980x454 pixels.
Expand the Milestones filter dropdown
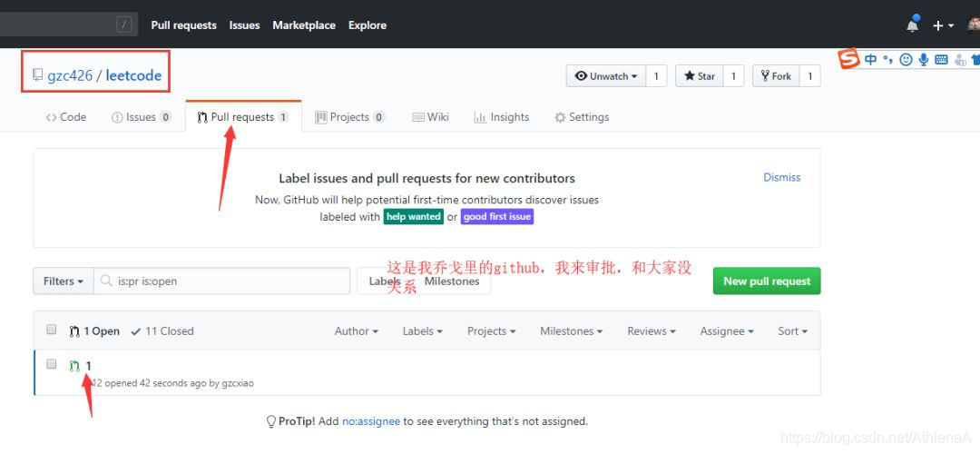tap(572, 331)
